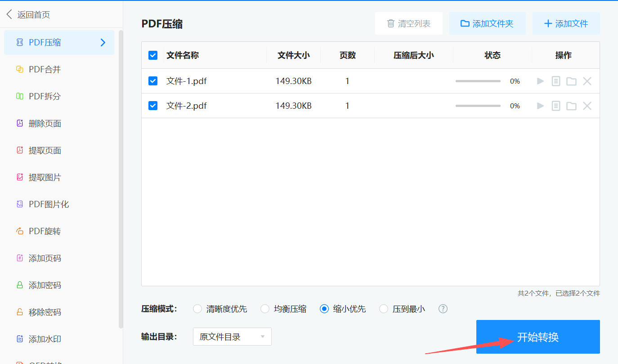
Task: Remove 文件-2.pdf with its X icon
Action: point(587,106)
